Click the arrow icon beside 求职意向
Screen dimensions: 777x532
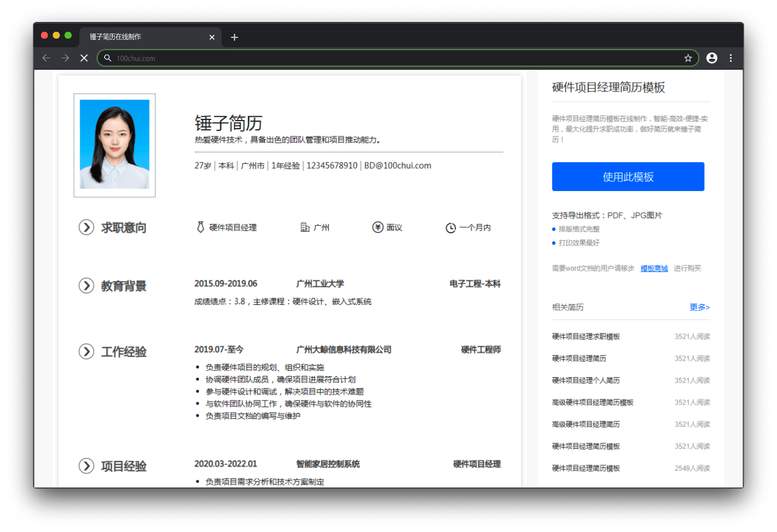coord(86,228)
